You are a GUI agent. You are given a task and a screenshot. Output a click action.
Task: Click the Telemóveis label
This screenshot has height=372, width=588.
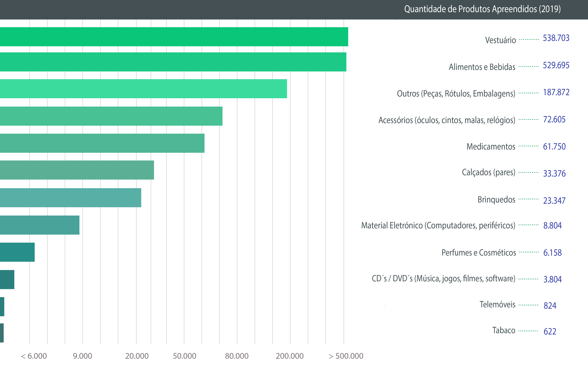pos(497,304)
